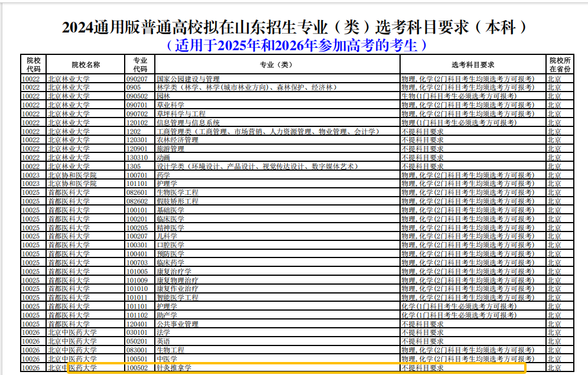Select the major '基础医学'
Viewport: 588px width, 375px height.
click(x=171, y=210)
